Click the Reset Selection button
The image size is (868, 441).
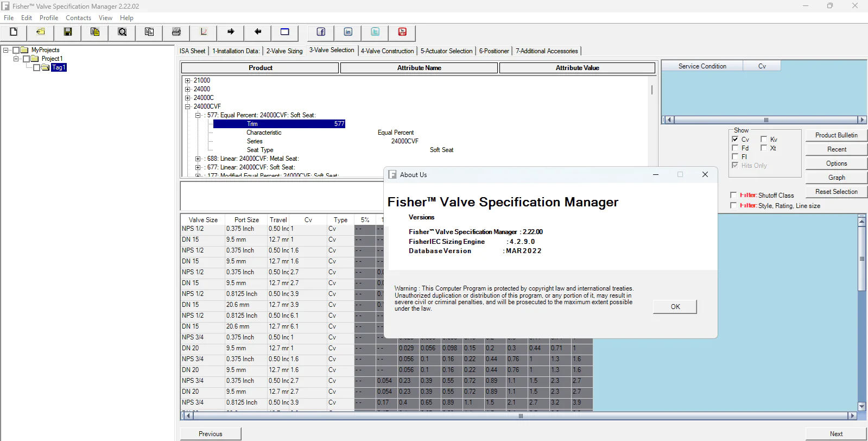[x=836, y=192]
